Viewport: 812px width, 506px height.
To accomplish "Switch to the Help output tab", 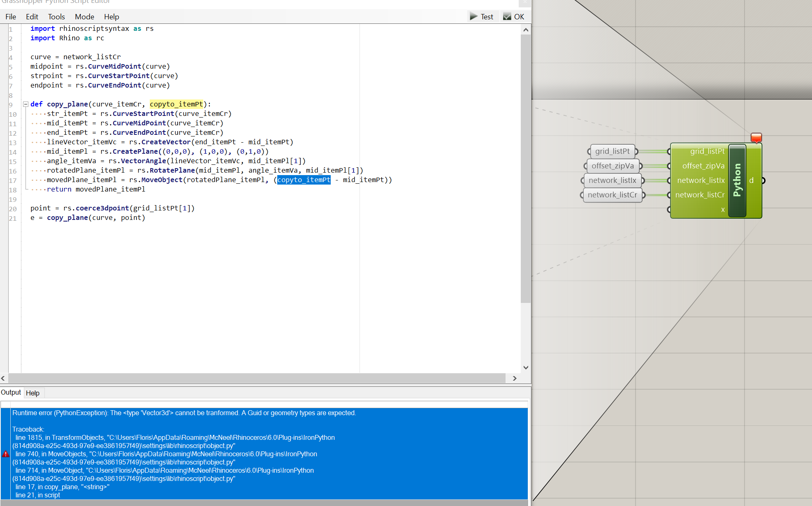I will tap(32, 393).
